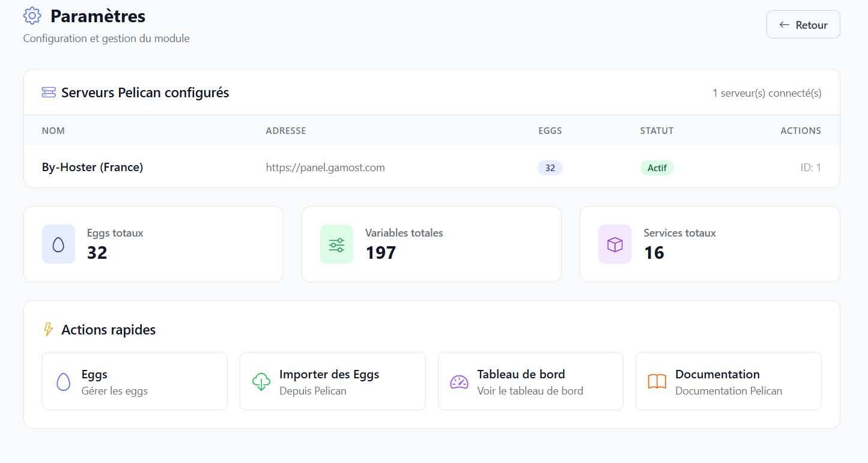
Task: Click the gauge icon for Tableau de bord
Action: click(x=459, y=382)
